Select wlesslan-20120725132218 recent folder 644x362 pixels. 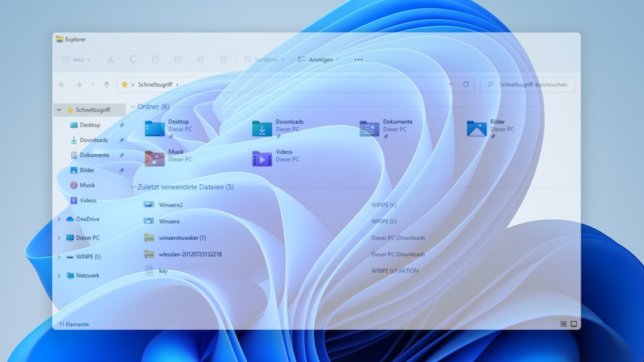(190, 254)
